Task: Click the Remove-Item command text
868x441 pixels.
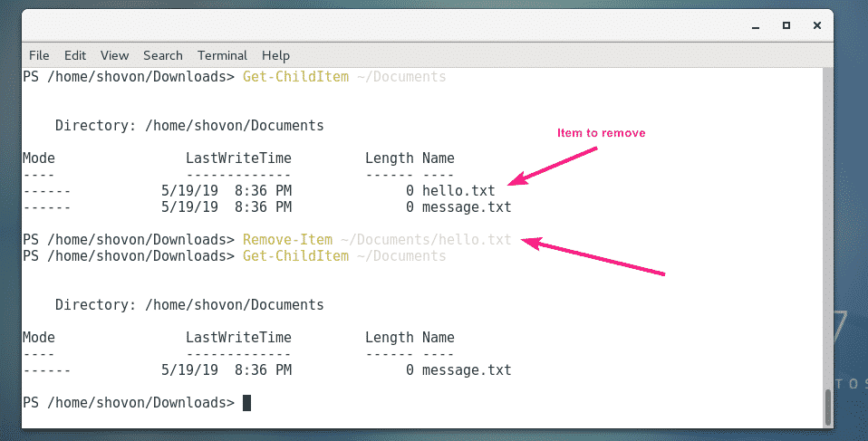Action: [287, 240]
